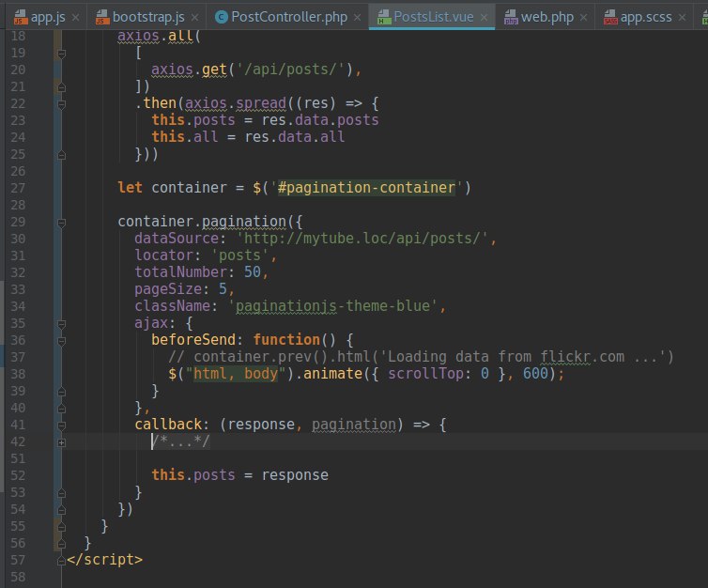This screenshot has height=588, width=708.
Task: Click fold end marker at line 39
Action: (x=62, y=392)
